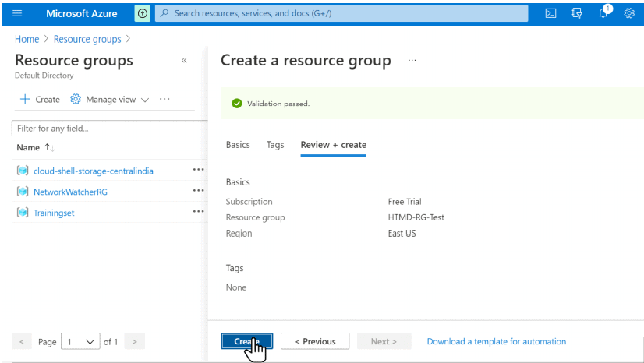The height and width of the screenshot is (363, 644).
Task: Open context menu for Trainingset row
Action: (x=198, y=212)
